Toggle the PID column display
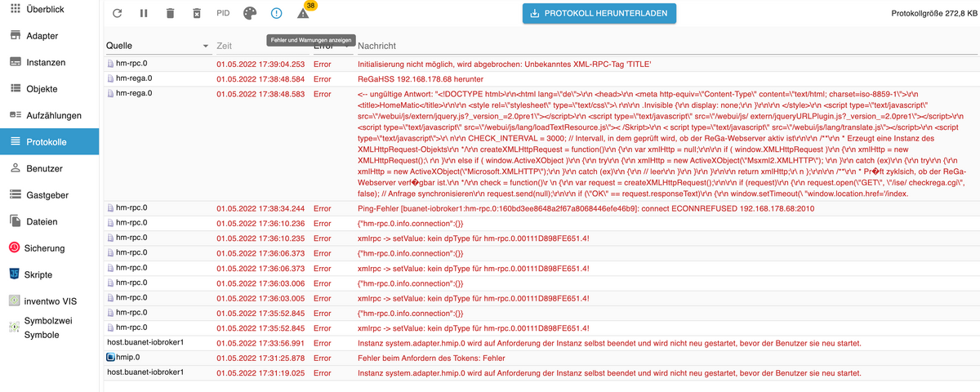This screenshot has width=980, height=392. tap(223, 14)
